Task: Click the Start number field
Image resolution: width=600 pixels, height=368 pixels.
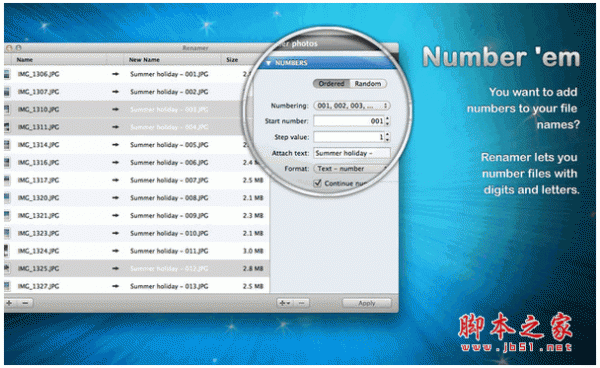Action: point(349,121)
